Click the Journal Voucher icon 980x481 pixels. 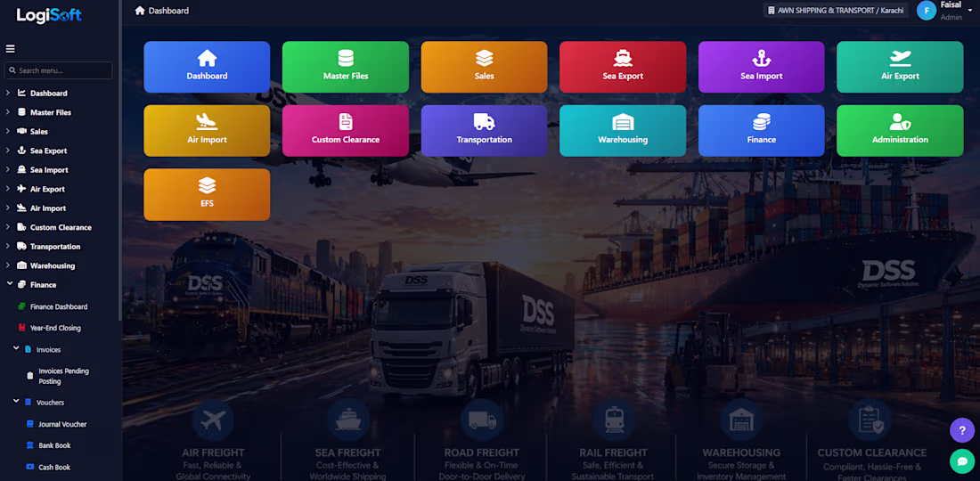pyautogui.click(x=29, y=424)
